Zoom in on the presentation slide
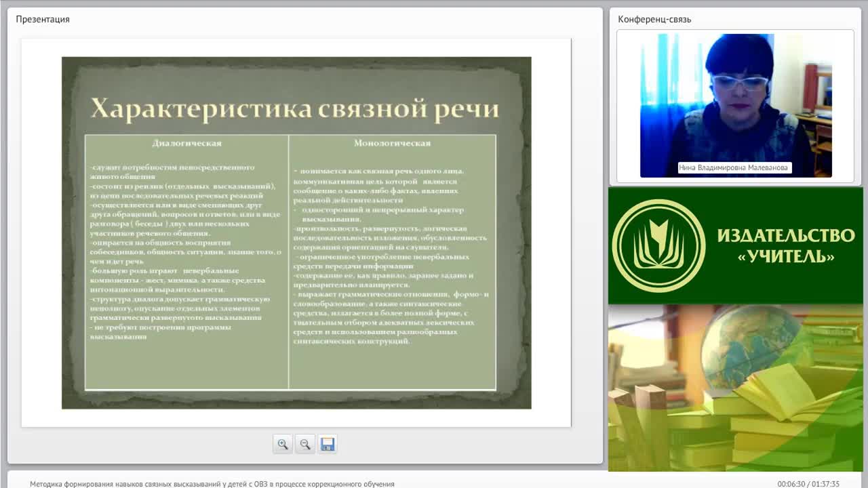The width and height of the screenshot is (868, 488). (283, 444)
